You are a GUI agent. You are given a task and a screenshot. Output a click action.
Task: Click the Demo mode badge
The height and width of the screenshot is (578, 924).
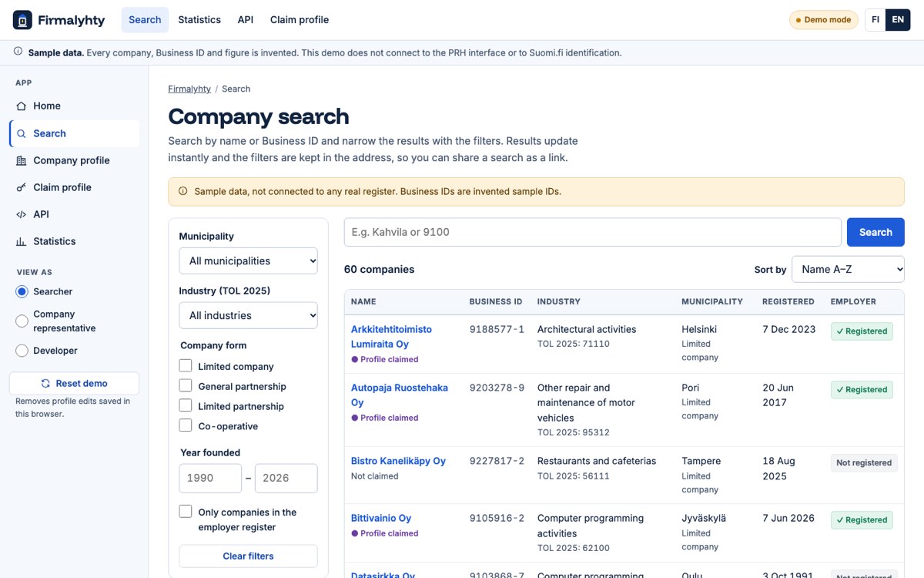tap(824, 20)
